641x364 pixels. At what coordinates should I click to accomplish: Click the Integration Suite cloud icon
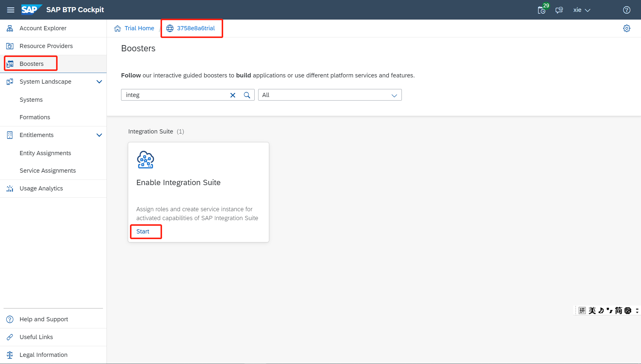145,160
